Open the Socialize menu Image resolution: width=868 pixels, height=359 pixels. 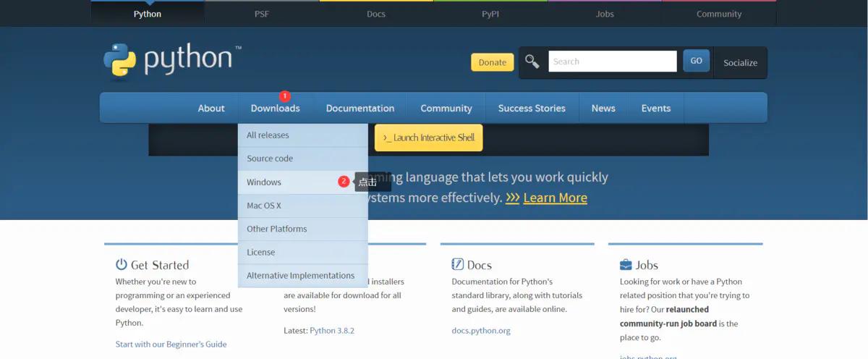pos(740,63)
